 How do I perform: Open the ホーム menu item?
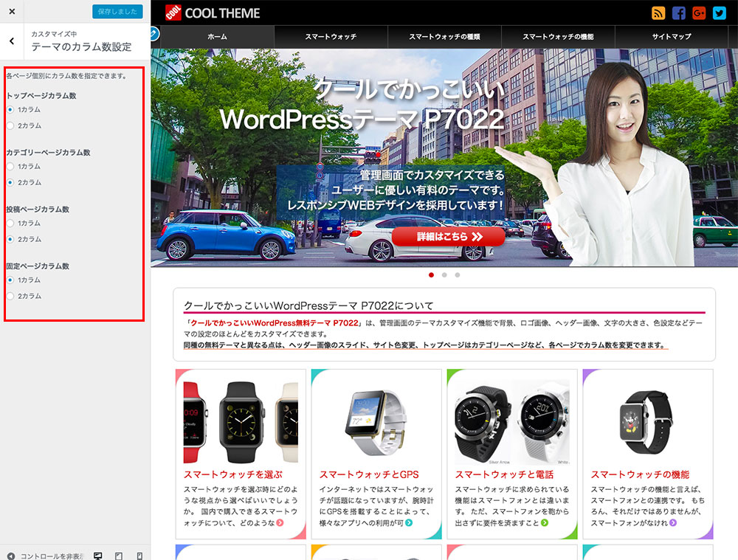[x=218, y=37]
